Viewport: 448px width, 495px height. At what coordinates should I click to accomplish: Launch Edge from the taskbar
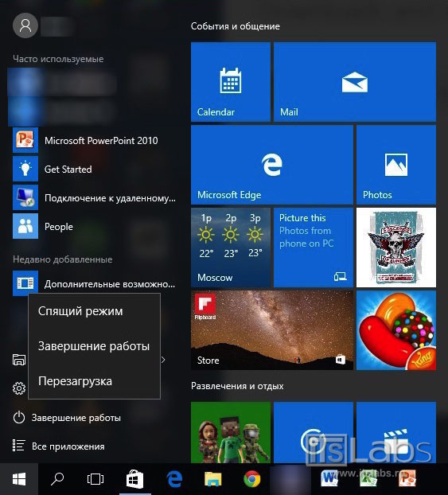click(x=174, y=479)
